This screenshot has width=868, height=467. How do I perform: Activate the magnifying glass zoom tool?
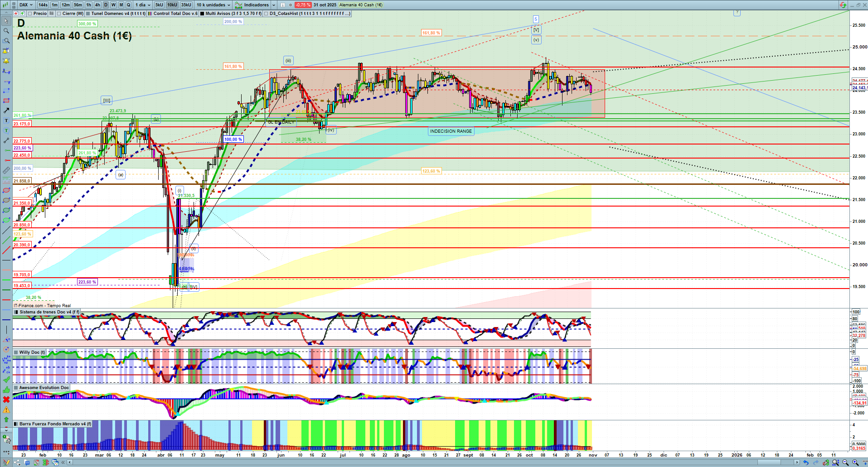(x=6, y=31)
